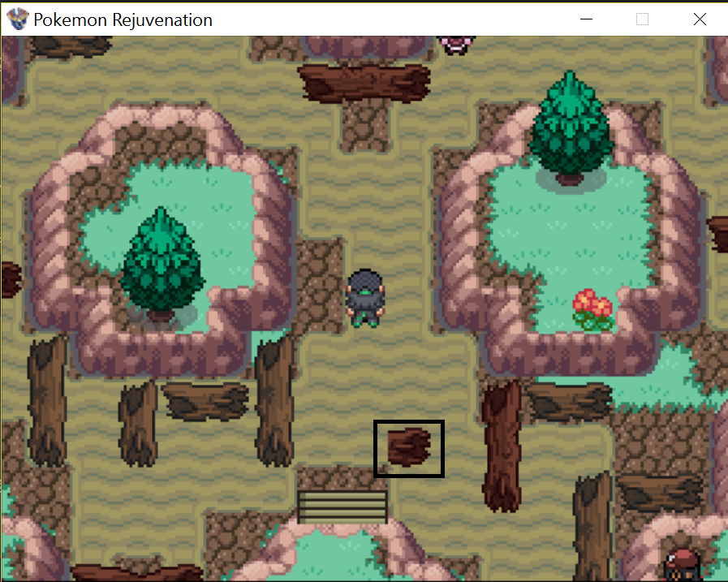Image resolution: width=728 pixels, height=582 pixels.
Task: Minimize the Pokemon Rejuvenation window
Action: tap(587, 19)
